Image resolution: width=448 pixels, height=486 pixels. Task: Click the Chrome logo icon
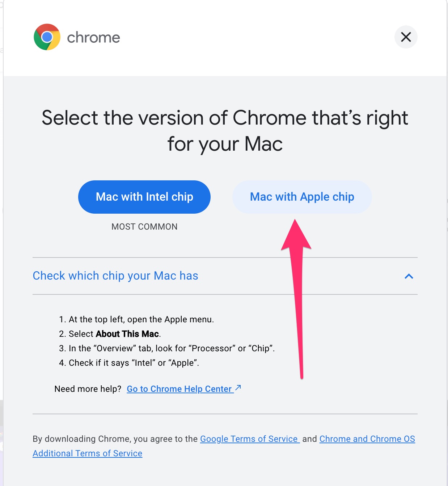(47, 37)
